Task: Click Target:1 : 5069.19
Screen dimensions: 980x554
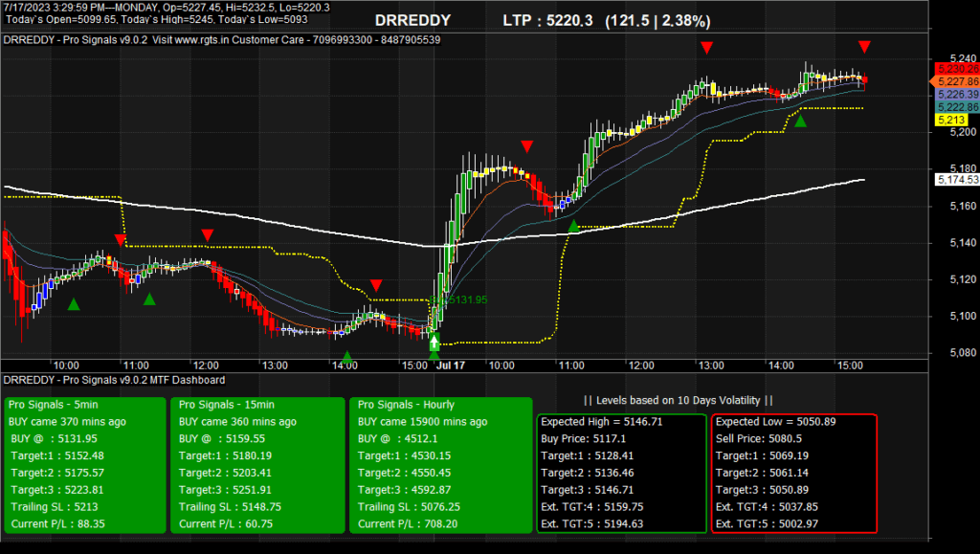Action: pos(762,456)
